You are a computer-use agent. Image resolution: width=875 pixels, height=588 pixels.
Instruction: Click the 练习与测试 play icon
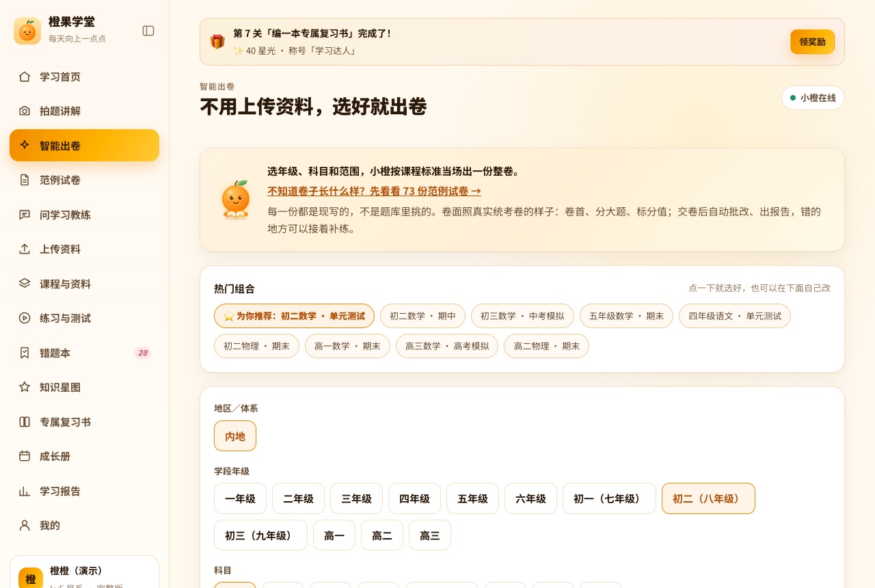coord(25,318)
